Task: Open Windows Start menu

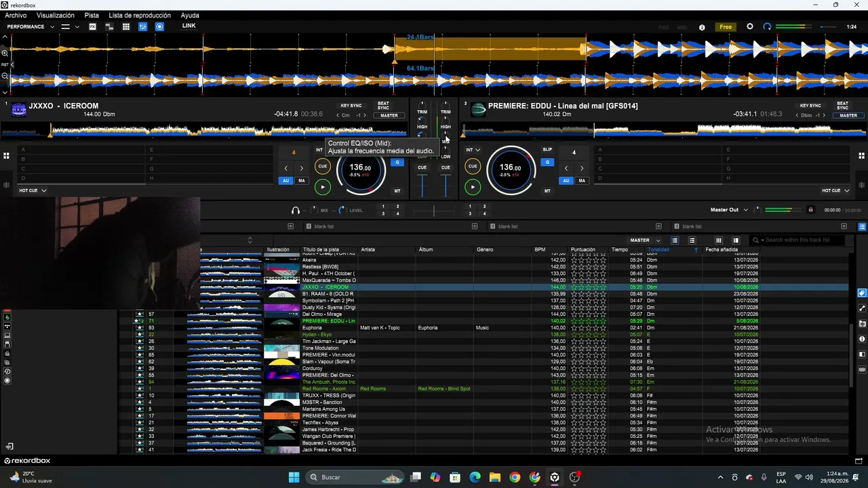Action: pyautogui.click(x=294, y=477)
